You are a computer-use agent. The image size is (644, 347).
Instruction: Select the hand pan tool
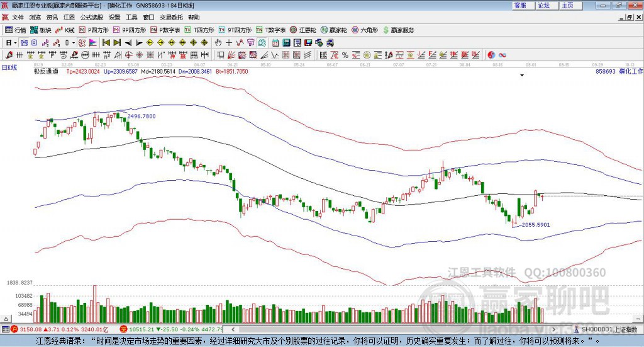click(218, 43)
